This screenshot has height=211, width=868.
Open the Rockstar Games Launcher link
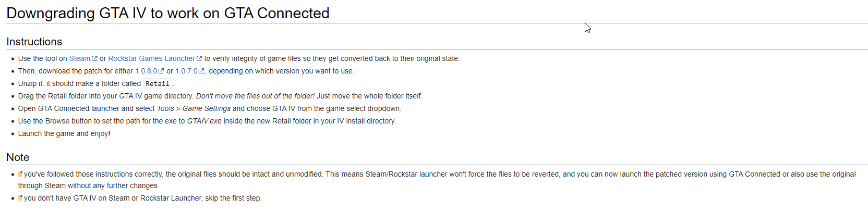coord(151,58)
